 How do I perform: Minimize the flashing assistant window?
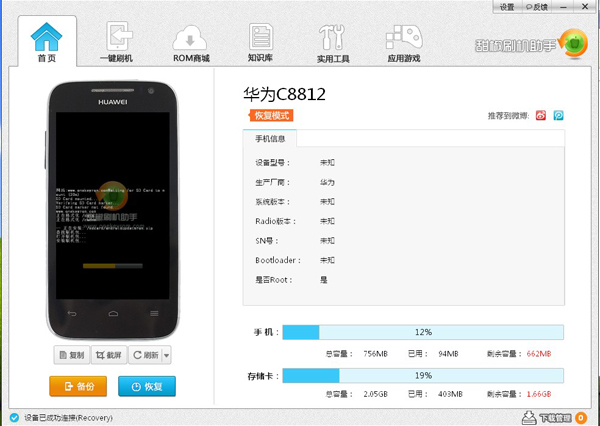point(563,7)
